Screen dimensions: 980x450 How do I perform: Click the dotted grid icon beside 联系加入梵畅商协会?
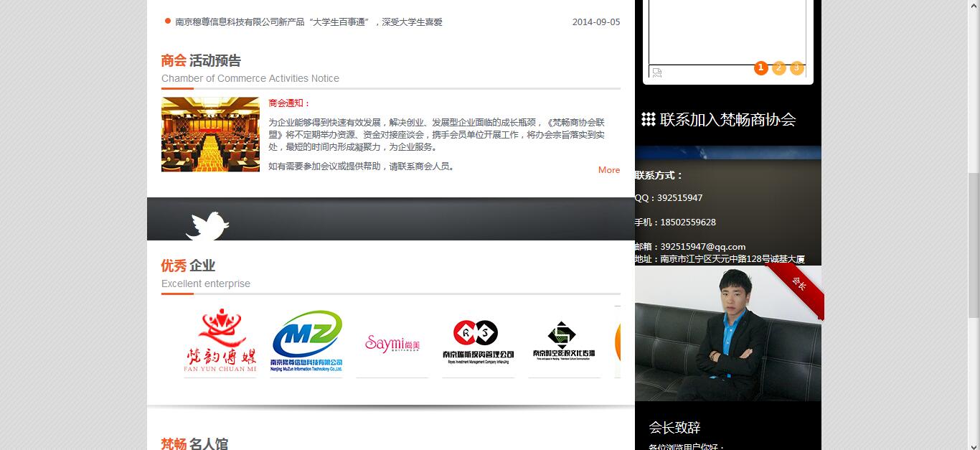pos(648,119)
